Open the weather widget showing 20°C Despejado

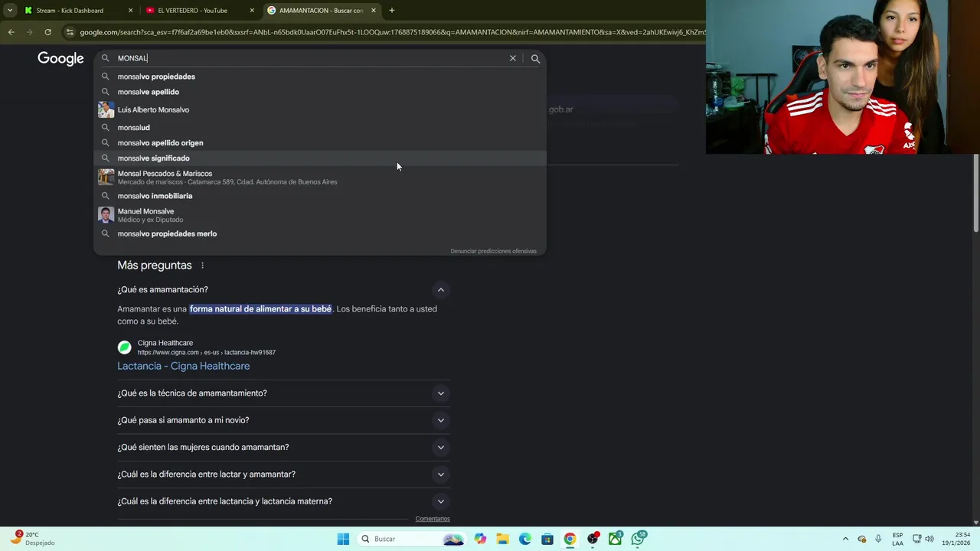point(33,539)
